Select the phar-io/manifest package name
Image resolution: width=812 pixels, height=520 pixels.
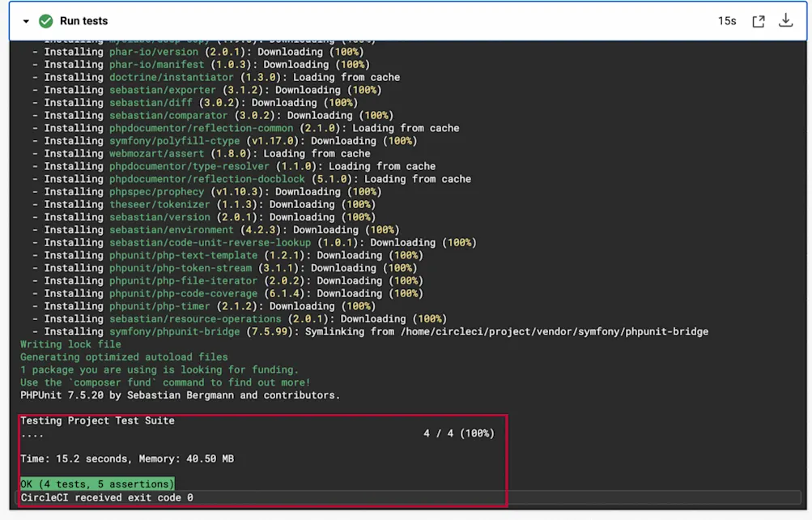click(x=157, y=65)
